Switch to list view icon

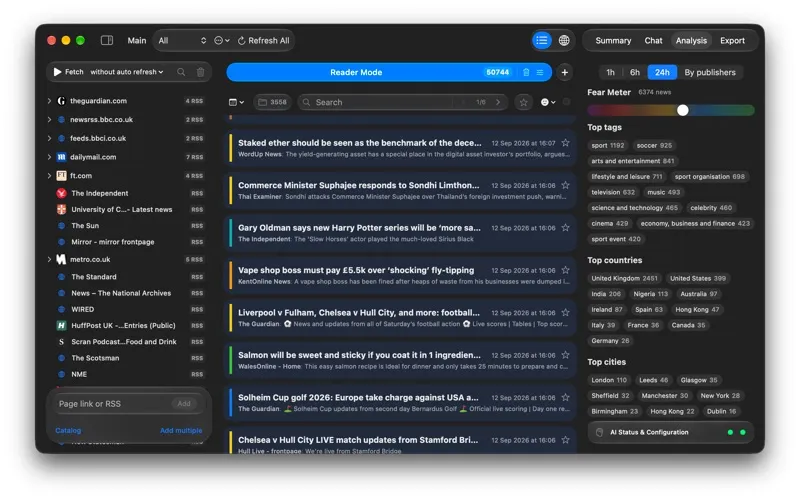coord(542,40)
